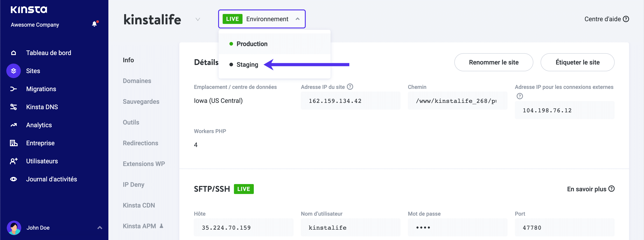
Task: Click the Entreprise building icon
Action: [14, 143]
